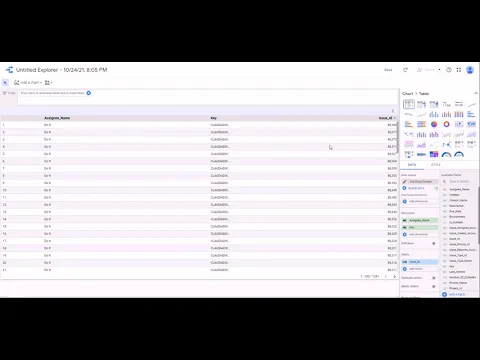This screenshot has height=360, width=480.
Task: Click ADD A FIELD link
Action: click(454, 295)
